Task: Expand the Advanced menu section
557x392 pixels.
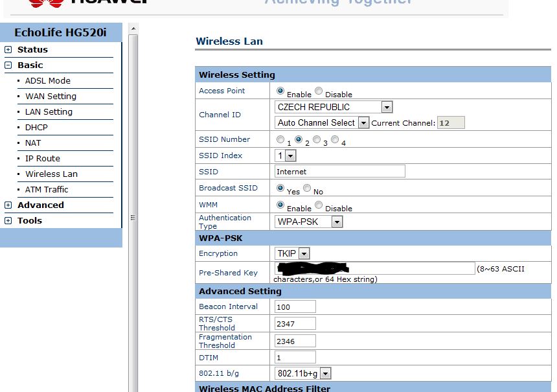Action: 8,205
